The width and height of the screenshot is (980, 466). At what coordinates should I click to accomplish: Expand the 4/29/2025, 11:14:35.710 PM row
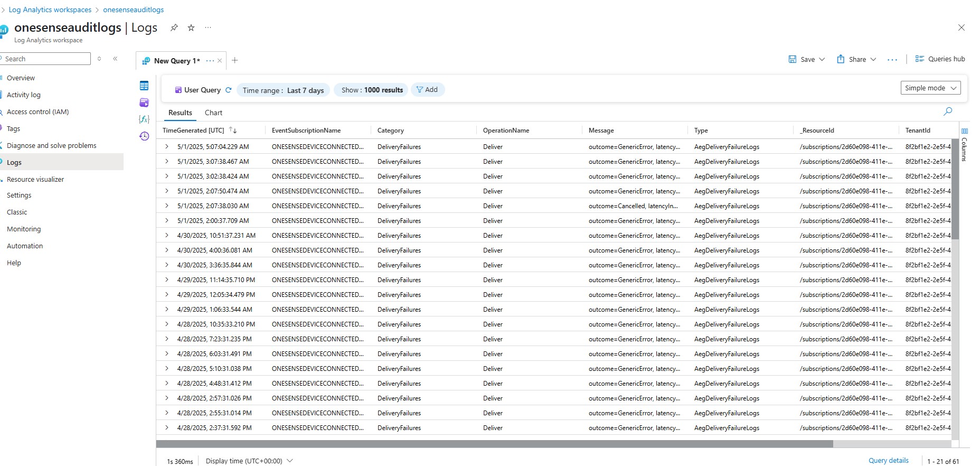167,279
